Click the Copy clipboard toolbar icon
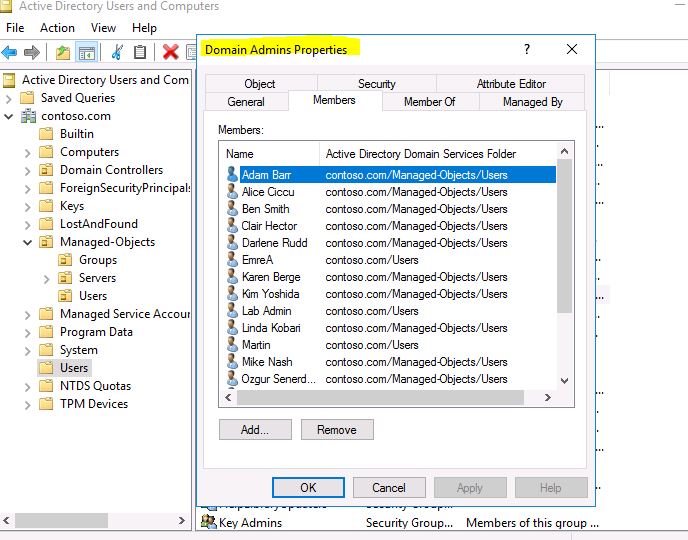This screenshot has width=688, height=540. coord(140,52)
